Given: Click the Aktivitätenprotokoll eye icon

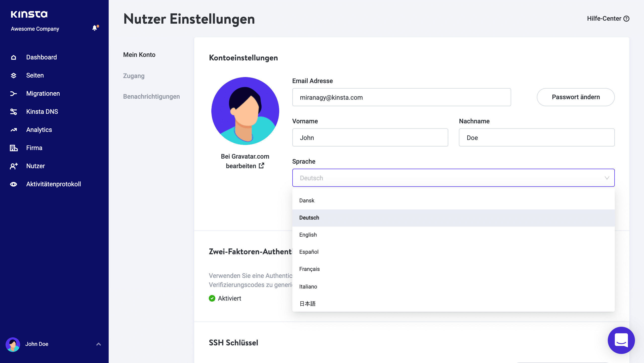Looking at the screenshot, I should [x=13, y=184].
